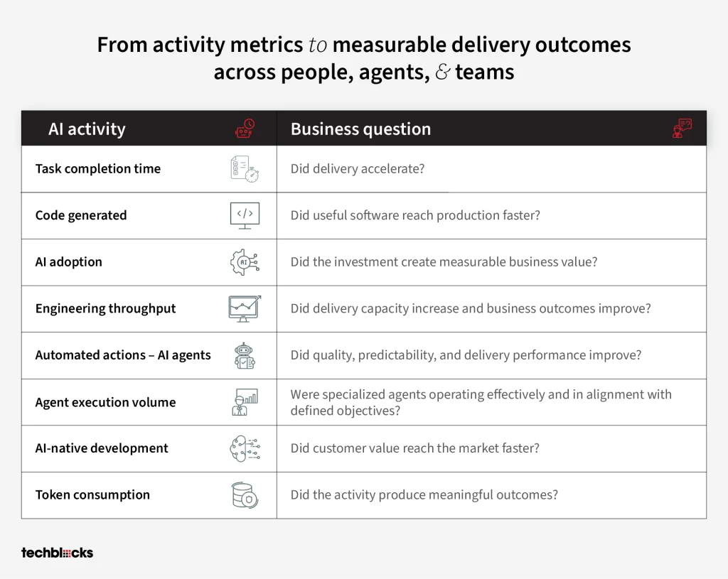Viewport: 728px width, 579px height.
Task: Click the AI gear adoption icon
Action: coord(245,262)
